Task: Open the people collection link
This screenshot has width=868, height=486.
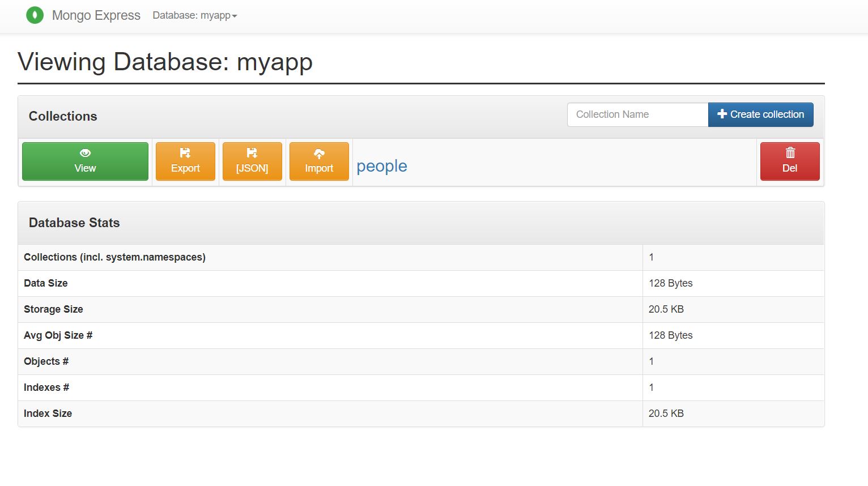Action: [x=381, y=166]
